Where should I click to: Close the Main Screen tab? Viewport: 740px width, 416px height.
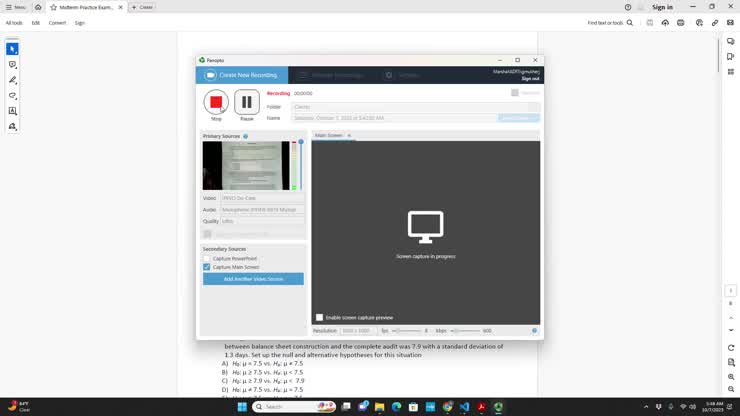[349, 136]
